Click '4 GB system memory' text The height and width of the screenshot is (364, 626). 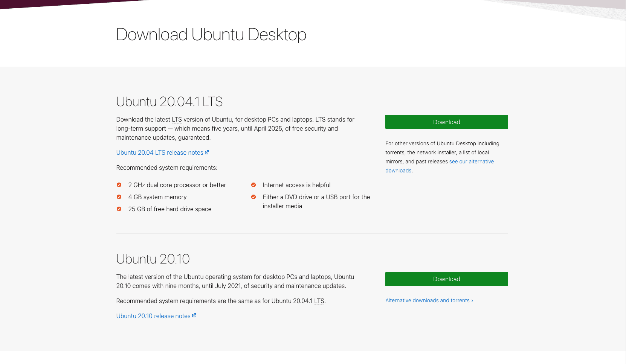coord(157,197)
